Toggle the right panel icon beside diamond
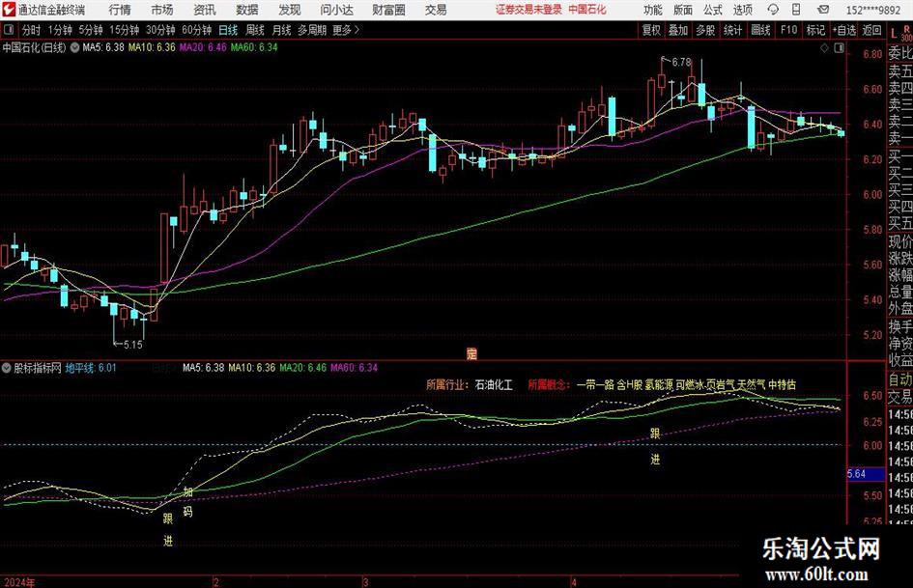 click(839, 48)
